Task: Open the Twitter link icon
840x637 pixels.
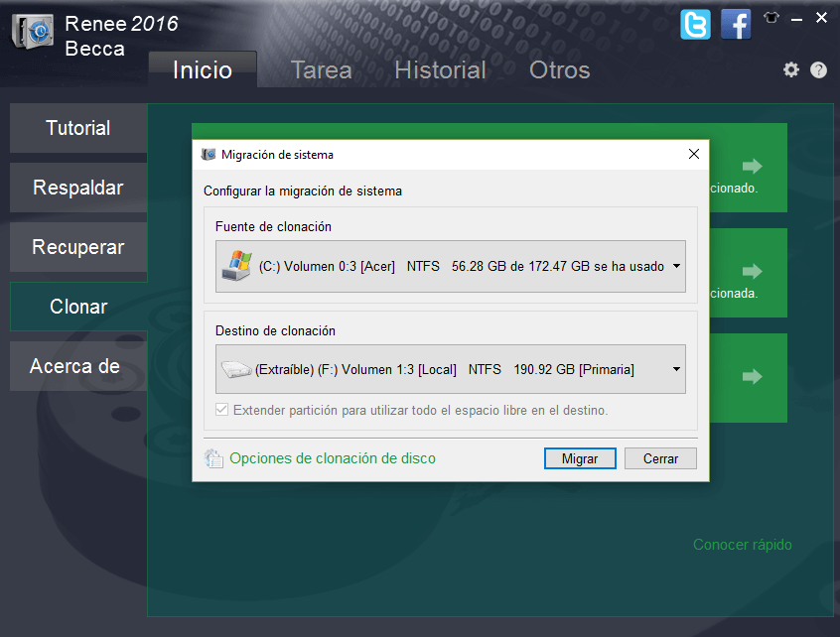Action: point(695,25)
